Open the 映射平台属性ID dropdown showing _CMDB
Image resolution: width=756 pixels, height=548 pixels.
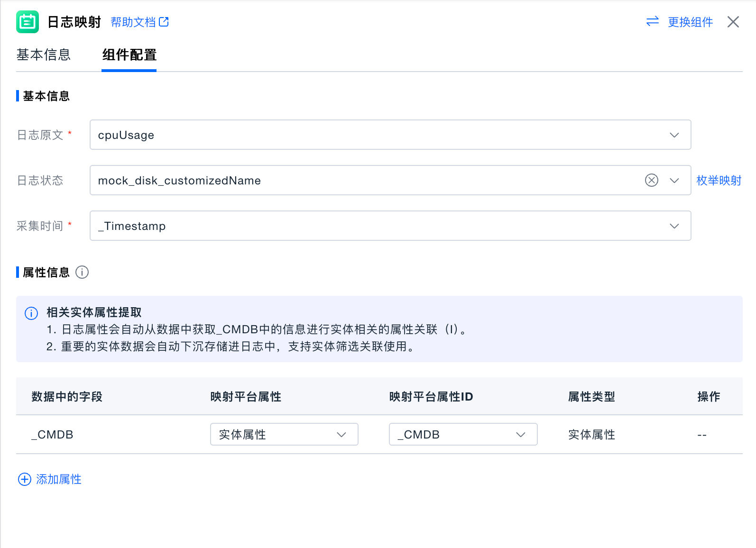point(463,434)
